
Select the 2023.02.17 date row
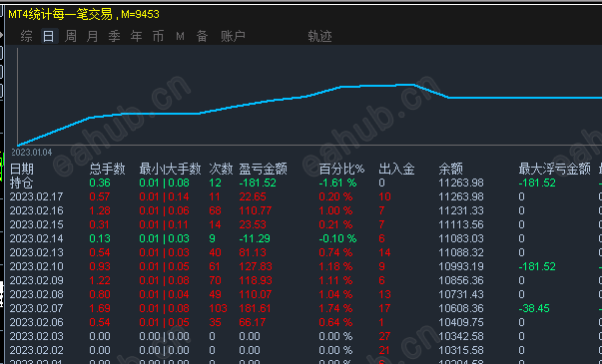(37, 197)
